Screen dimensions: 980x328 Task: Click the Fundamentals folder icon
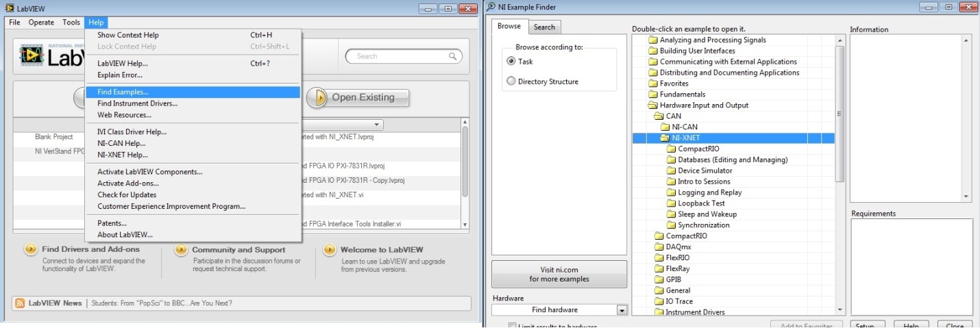point(652,94)
